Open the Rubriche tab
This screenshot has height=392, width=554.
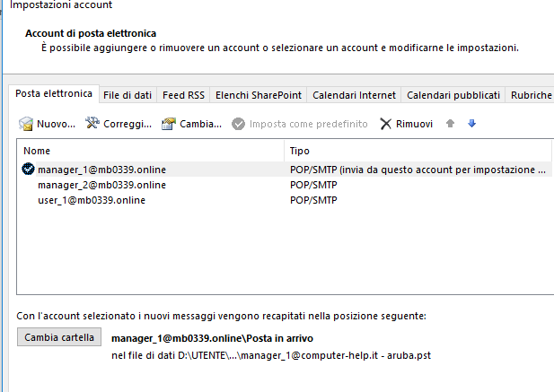pyautogui.click(x=531, y=95)
